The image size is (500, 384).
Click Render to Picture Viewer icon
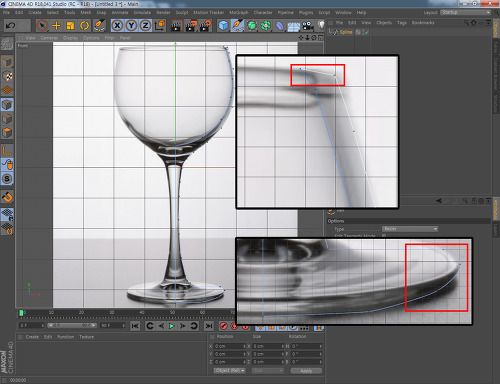click(191, 26)
